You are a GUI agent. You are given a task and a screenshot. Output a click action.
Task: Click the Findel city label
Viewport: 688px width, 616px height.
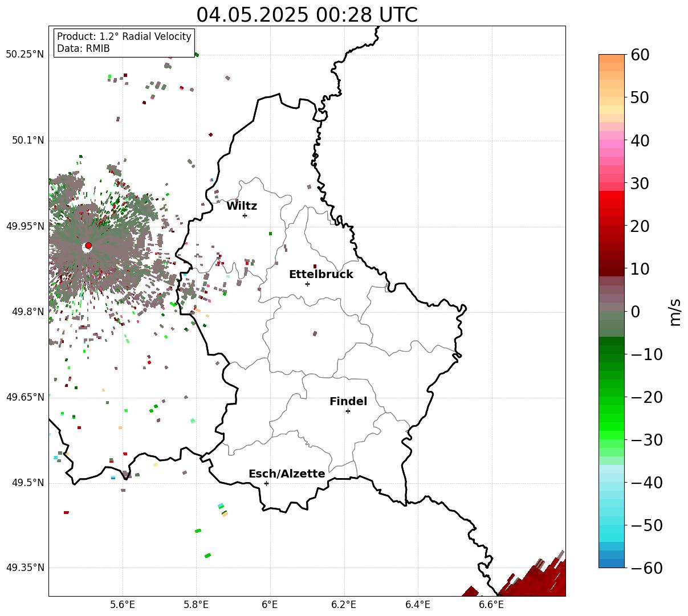[x=348, y=402]
